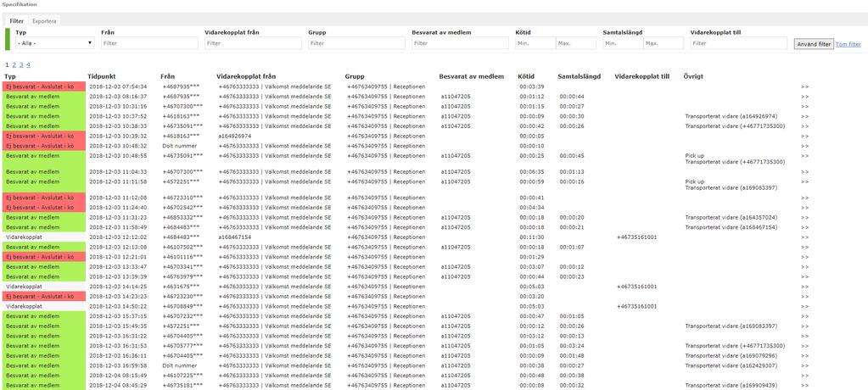Go to page 4 of results
This screenshot has height=390, width=868.
click(x=28, y=64)
